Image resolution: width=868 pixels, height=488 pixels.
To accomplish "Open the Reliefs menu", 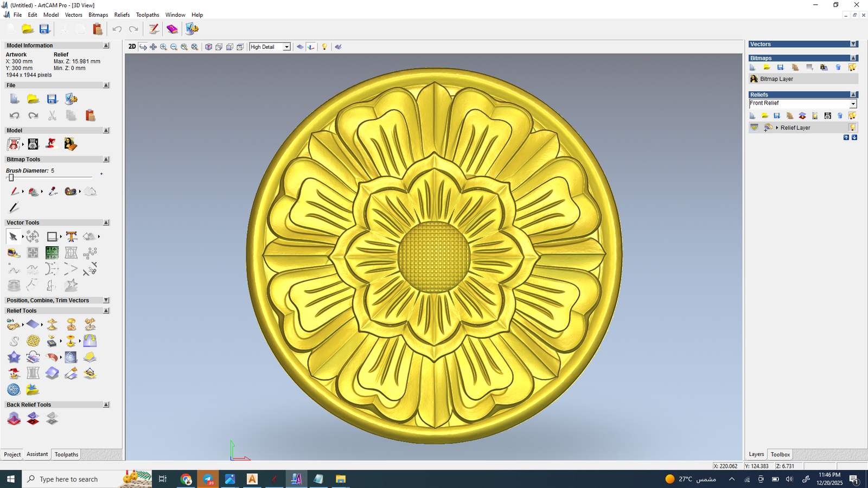I will [x=122, y=15].
